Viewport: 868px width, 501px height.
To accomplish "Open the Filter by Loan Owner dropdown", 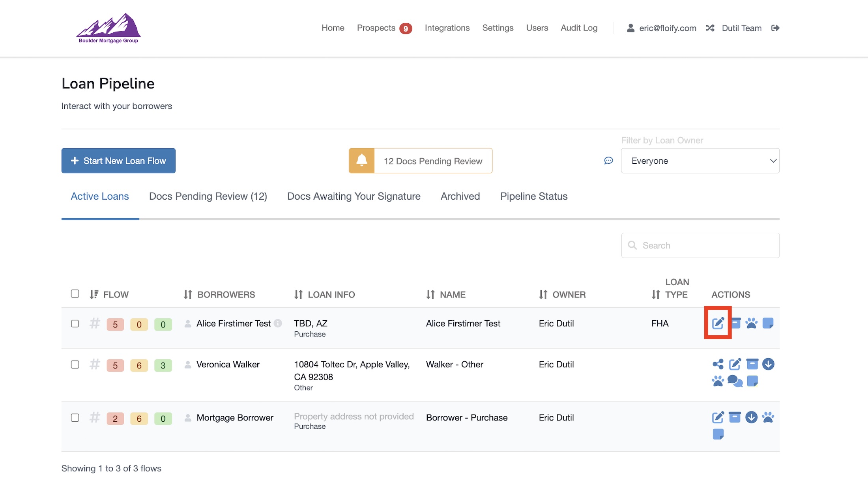I will (x=700, y=161).
